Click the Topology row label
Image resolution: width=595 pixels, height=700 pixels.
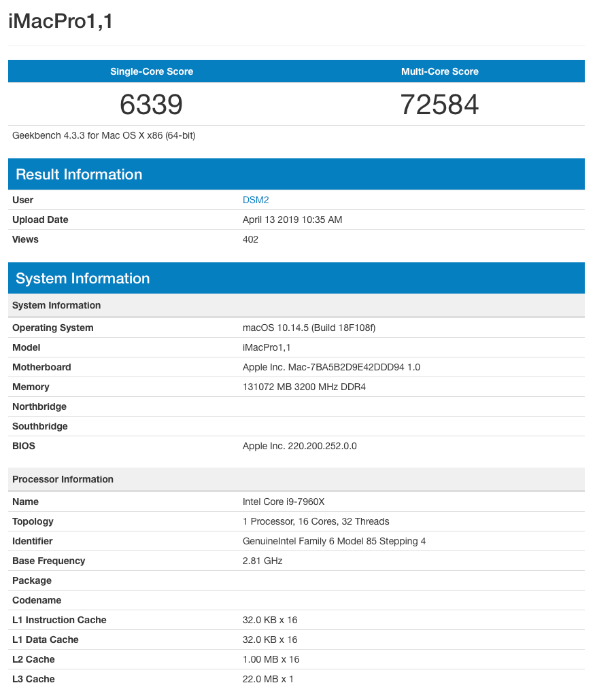tap(33, 521)
